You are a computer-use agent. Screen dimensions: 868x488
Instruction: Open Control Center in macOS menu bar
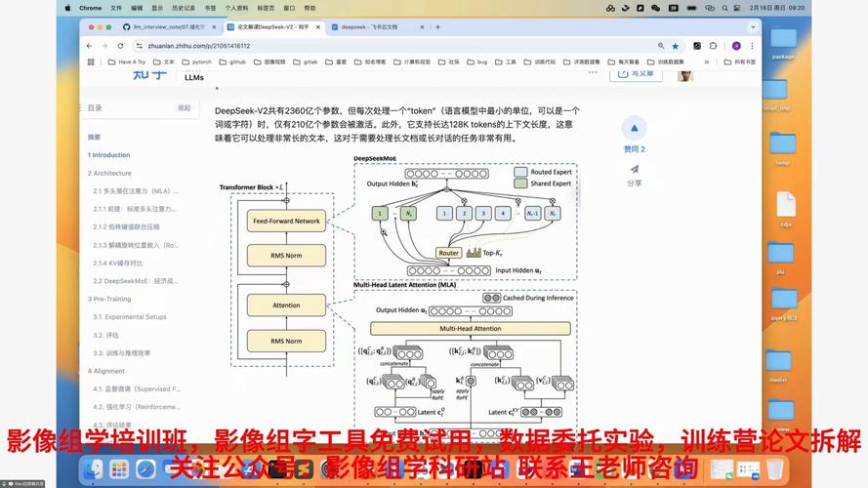737,9
